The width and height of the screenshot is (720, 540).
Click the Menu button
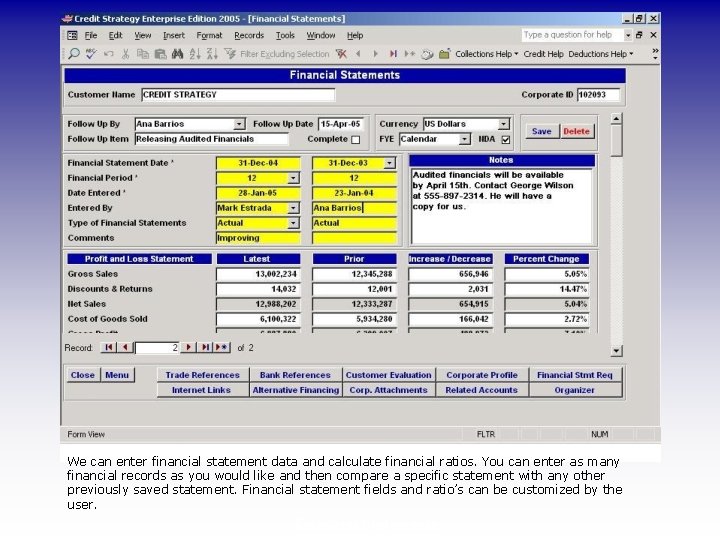tap(117, 375)
